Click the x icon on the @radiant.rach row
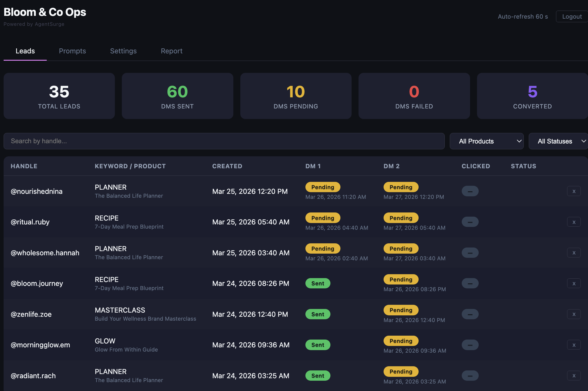The height and width of the screenshot is (391, 588). tap(574, 375)
